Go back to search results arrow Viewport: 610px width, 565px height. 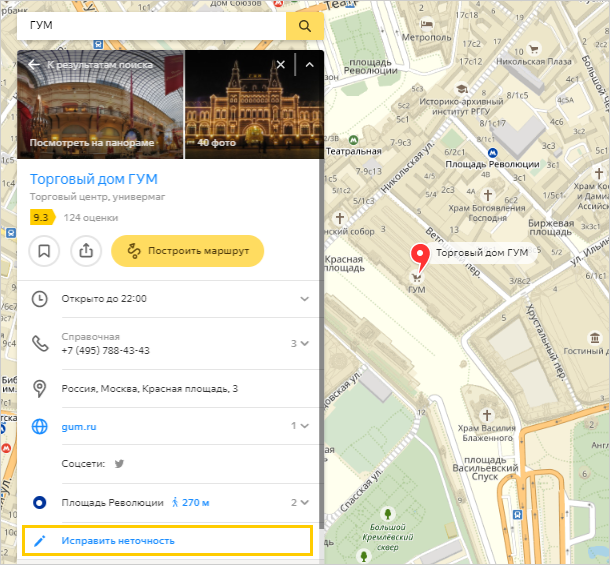pos(34,65)
